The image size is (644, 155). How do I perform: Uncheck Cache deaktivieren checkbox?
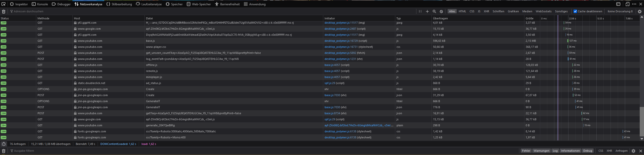(575, 11)
